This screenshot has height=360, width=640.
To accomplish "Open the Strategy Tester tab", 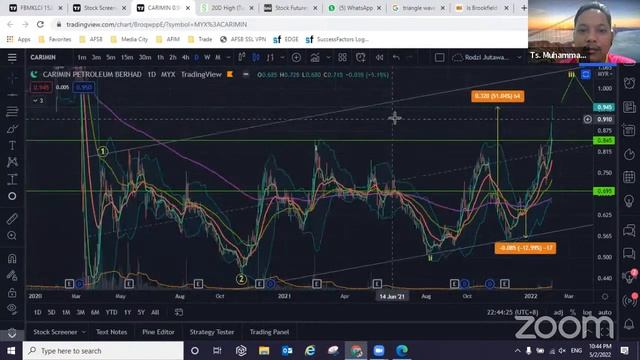I will [x=212, y=332].
